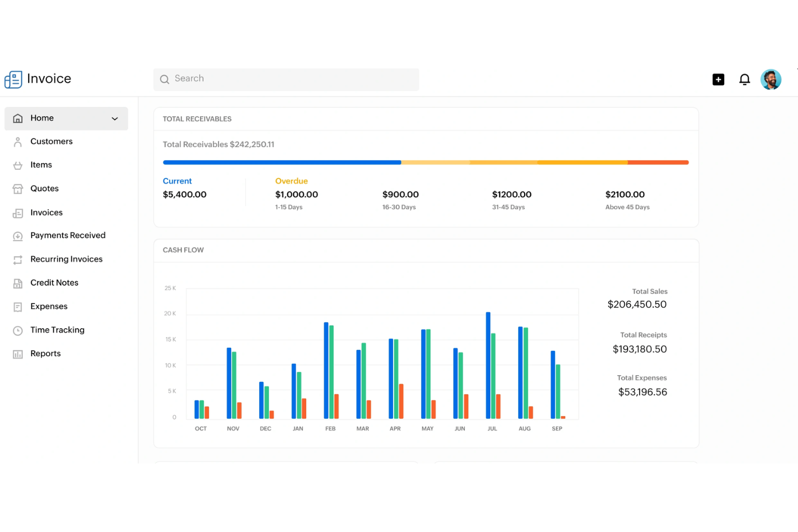Open the Reports chart icon
Screen dimensions: 798x532
pos(18,354)
